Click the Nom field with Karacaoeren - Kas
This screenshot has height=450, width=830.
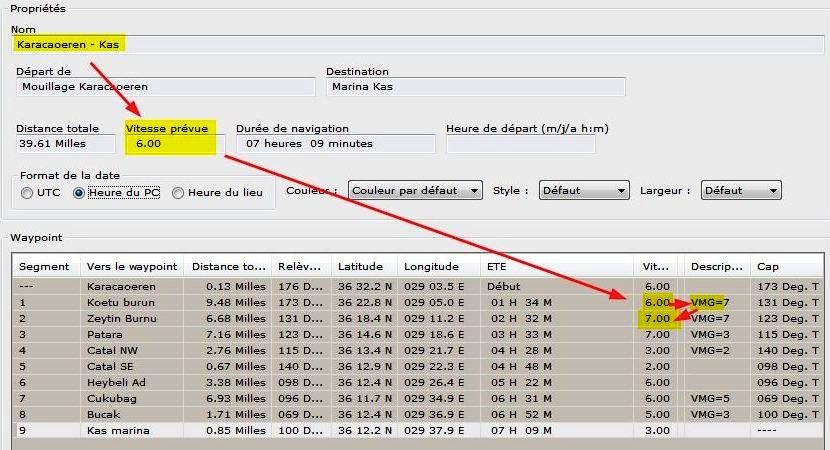pyautogui.click(x=417, y=44)
